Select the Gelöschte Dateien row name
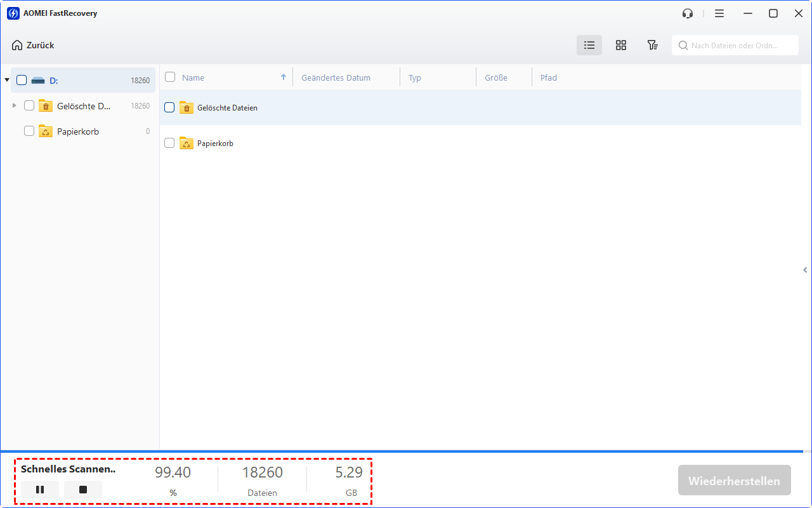 (227, 108)
